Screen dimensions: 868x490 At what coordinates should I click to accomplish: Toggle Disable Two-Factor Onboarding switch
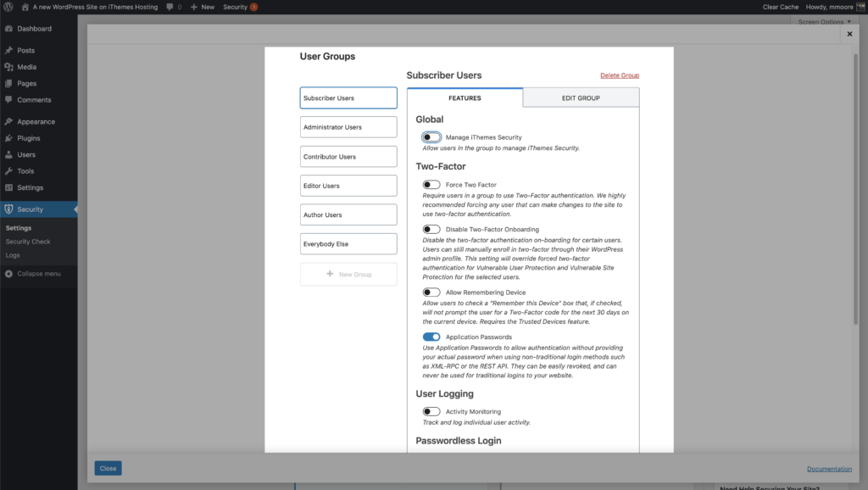[431, 229]
